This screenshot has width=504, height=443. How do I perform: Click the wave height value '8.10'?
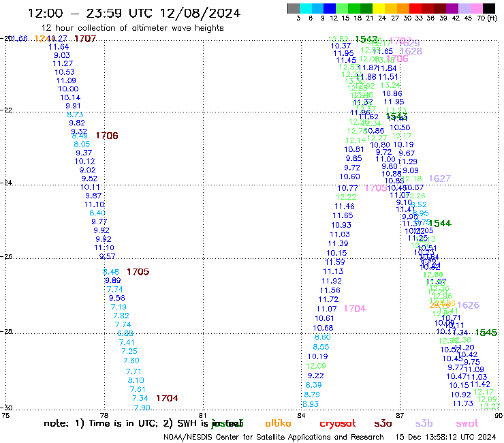coord(136,380)
